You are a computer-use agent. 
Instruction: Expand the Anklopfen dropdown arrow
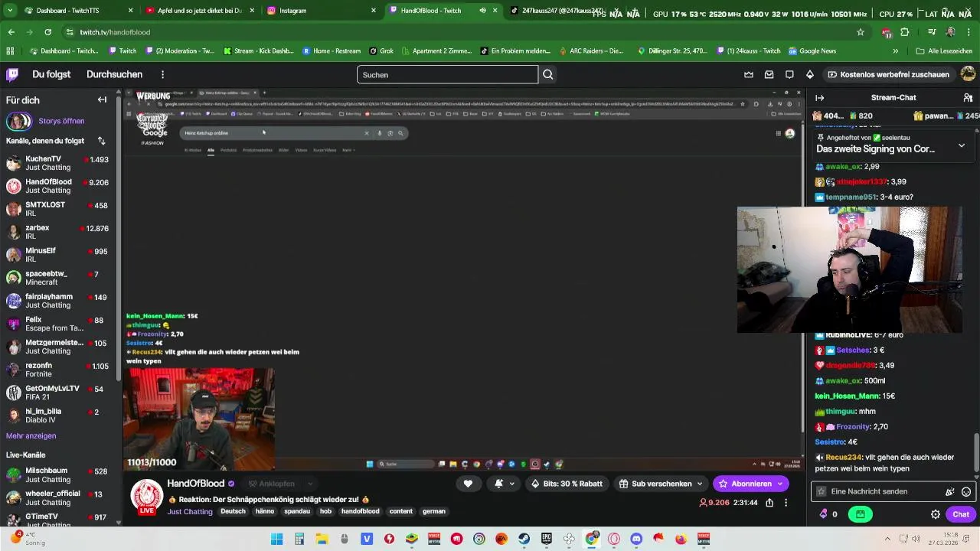[309, 484]
